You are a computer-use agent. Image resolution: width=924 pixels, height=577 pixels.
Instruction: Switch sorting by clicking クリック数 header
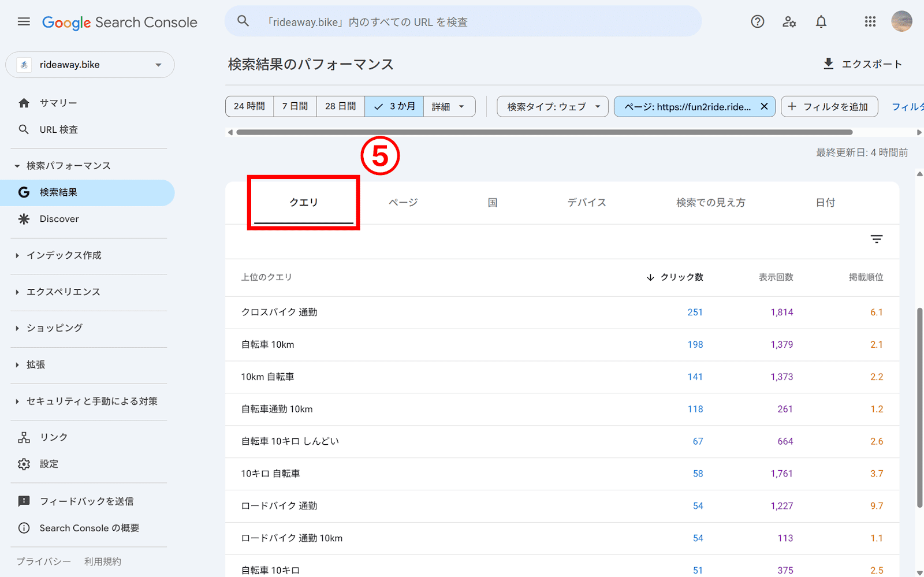[x=681, y=277]
